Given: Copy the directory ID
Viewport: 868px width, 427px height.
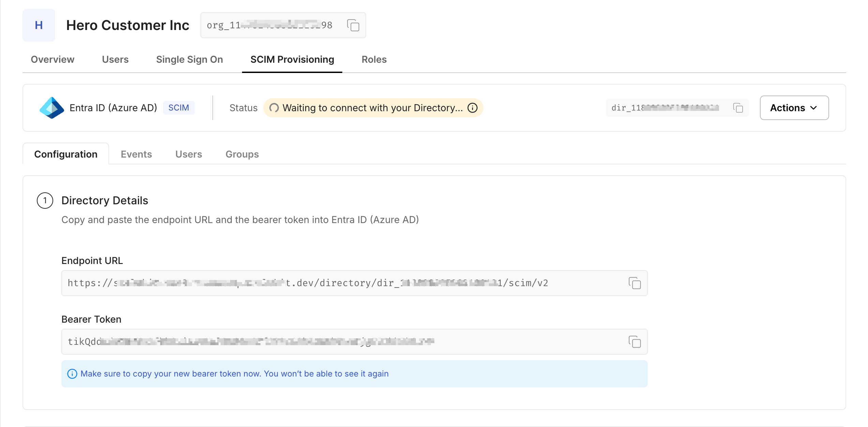Looking at the screenshot, I should point(738,108).
